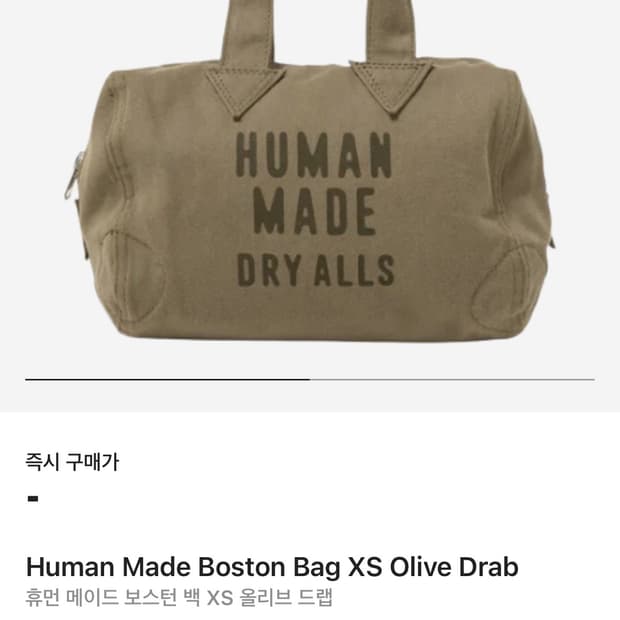Click the HUMAN print on the bag

click(314, 155)
